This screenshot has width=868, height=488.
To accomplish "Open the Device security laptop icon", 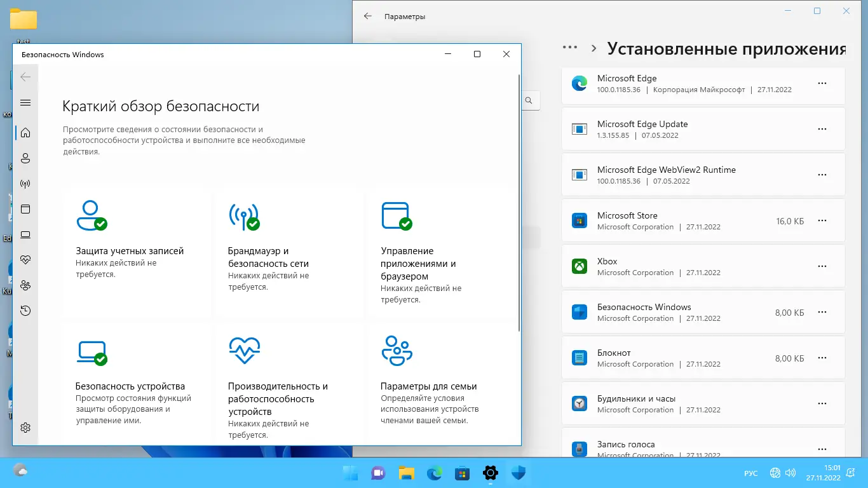I will pyautogui.click(x=25, y=234).
